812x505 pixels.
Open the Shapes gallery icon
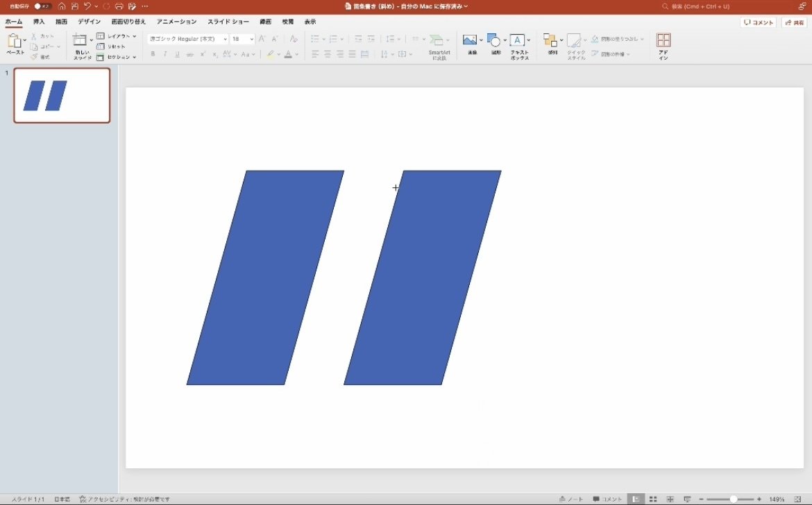tap(493, 40)
